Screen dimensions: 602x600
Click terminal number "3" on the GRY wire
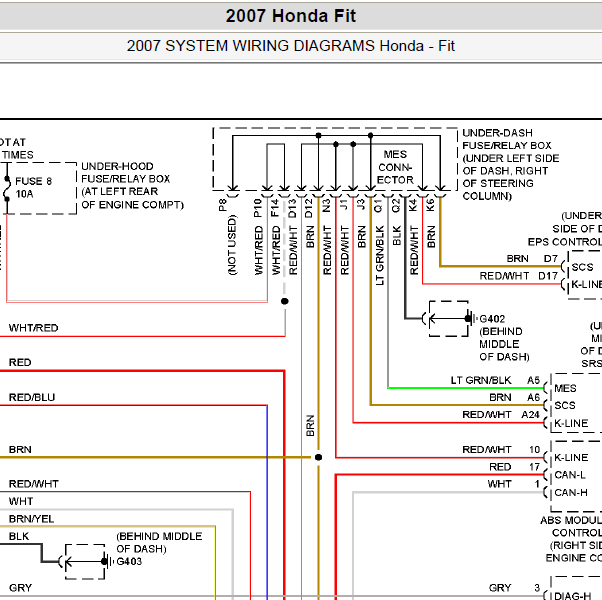(x=537, y=588)
